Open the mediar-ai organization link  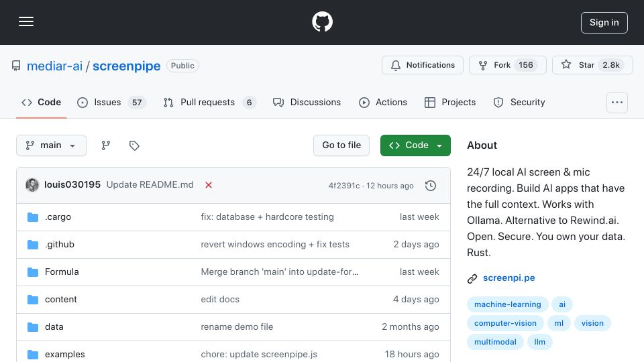tap(54, 66)
